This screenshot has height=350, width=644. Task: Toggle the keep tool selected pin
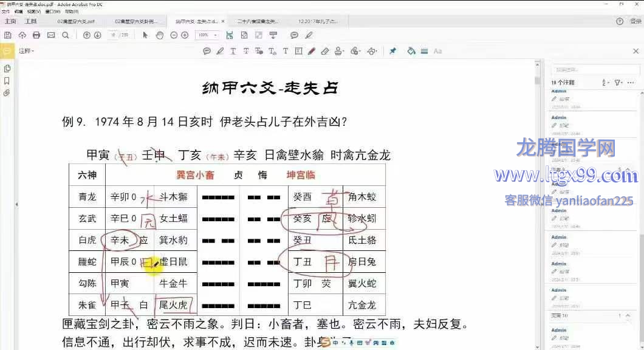[x=392, y=51]
